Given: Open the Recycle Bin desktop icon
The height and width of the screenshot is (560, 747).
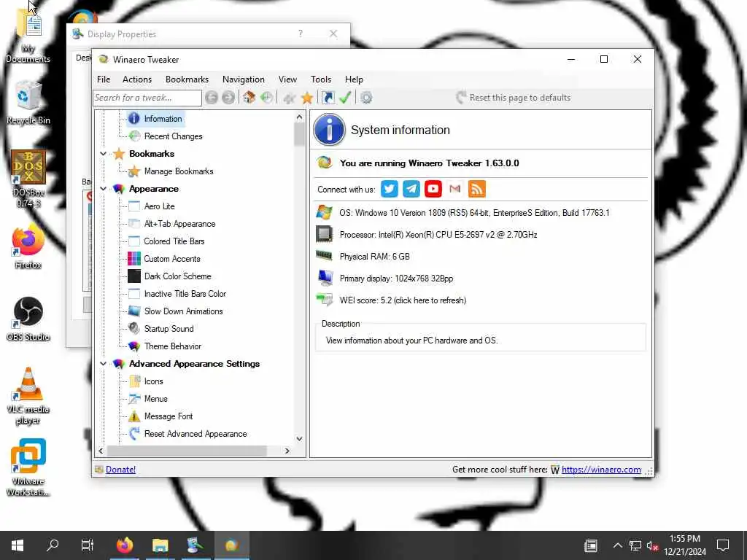Looking at the screenshot, I should pos(28,103).
